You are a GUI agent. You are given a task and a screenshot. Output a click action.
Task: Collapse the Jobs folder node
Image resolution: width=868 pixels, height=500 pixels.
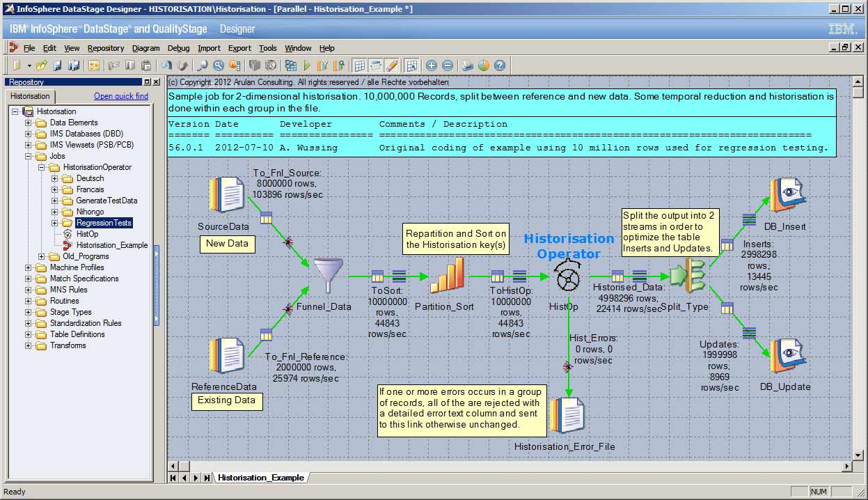[x=29, y=156]
